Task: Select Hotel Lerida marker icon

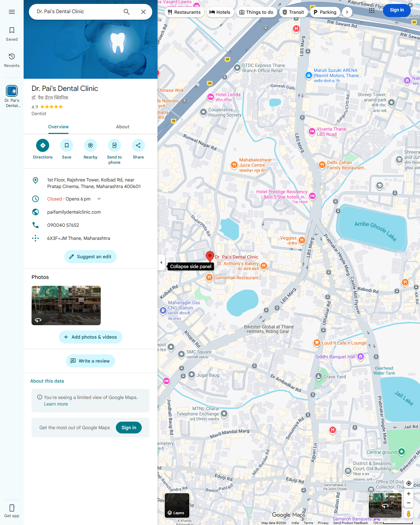Action: [211, 97]
